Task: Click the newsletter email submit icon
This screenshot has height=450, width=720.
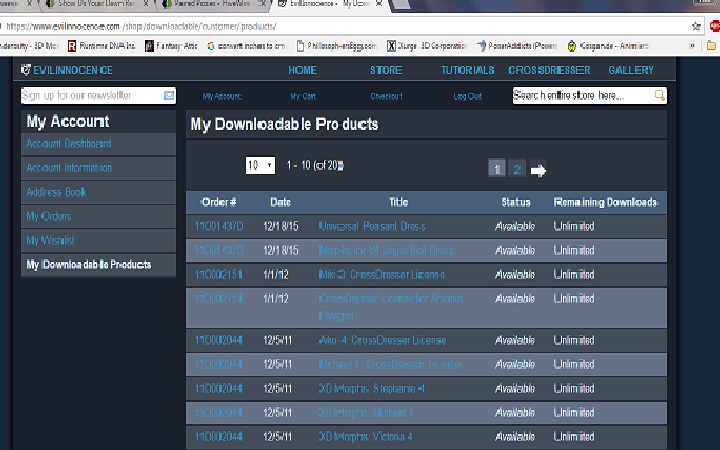Action: click(x=169, y=96)
